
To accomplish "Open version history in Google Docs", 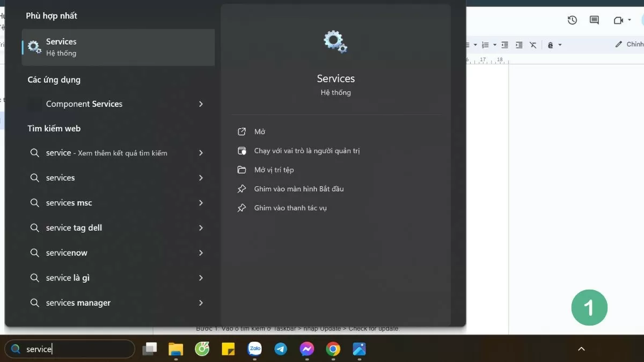I will pos(572,20).
